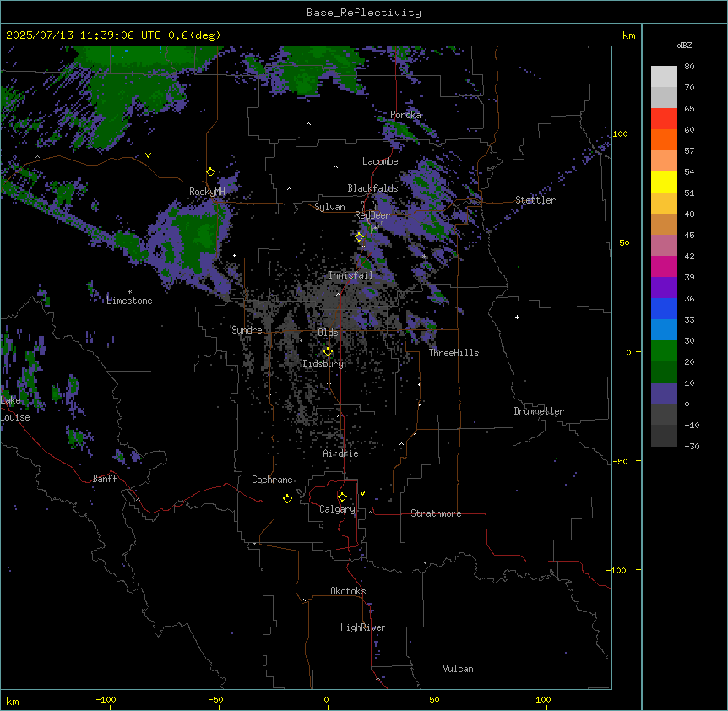Screen dimensions: 728x711
Task: Select the Olds label
Action: (x=328, y=333)
